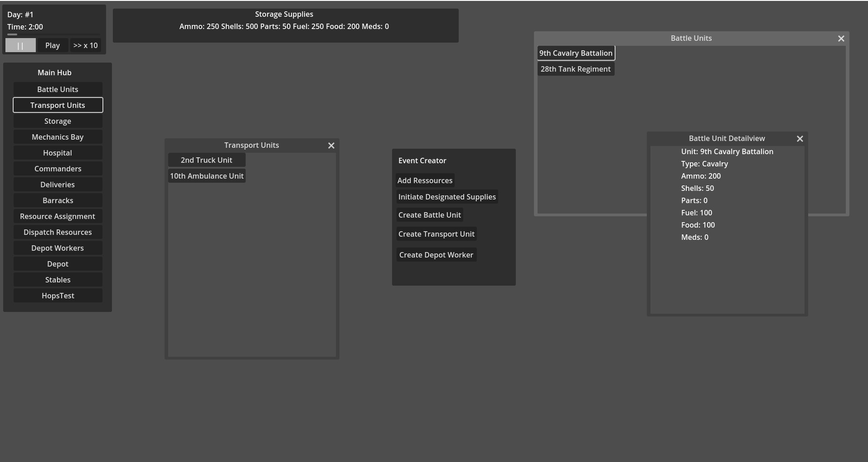Click the Play button
Viewport: 868px width, 462px height.
(x=53, y=45)
